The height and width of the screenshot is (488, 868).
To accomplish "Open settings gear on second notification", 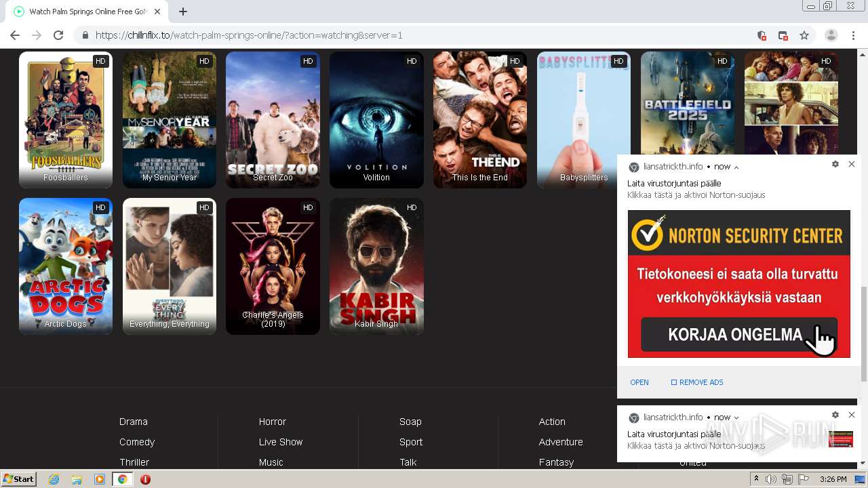I will point(835,415).
